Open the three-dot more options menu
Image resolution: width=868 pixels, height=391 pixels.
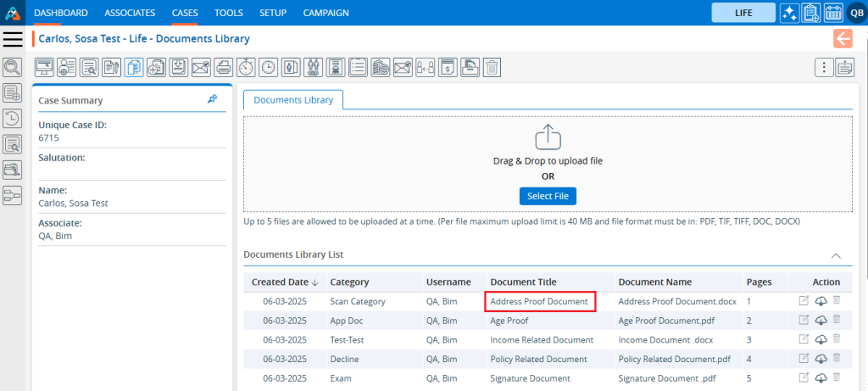coord(822,68)
